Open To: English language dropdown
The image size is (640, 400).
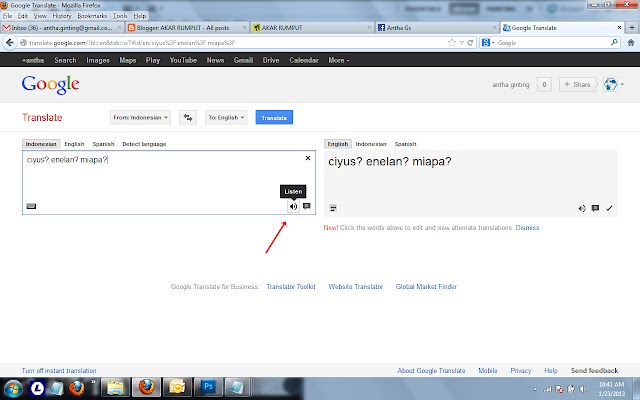(226, 118)
